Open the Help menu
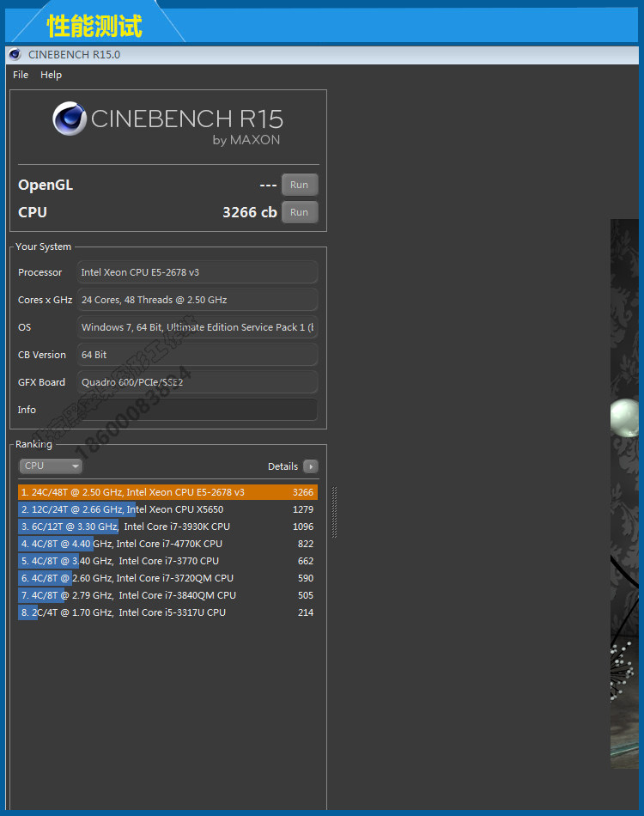The width and height of the screenshot is (644, 816). (x=51, y=75)
